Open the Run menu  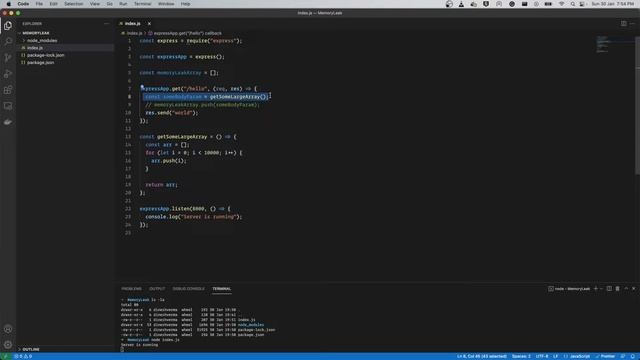click(123, 4)
